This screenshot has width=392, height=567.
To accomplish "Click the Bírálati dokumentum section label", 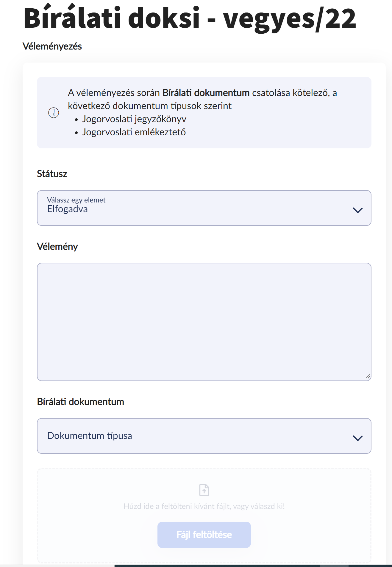I will point(80,402).
